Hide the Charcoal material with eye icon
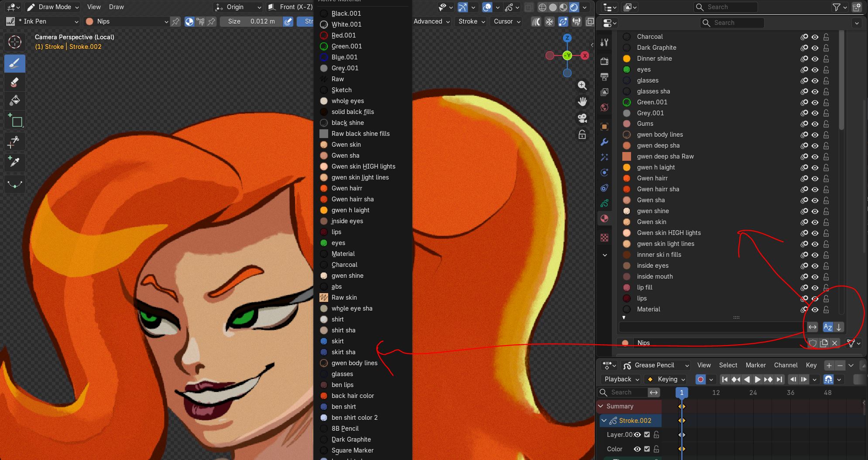Viewport: 868px width, 460px height. click(x=815, y=37)
